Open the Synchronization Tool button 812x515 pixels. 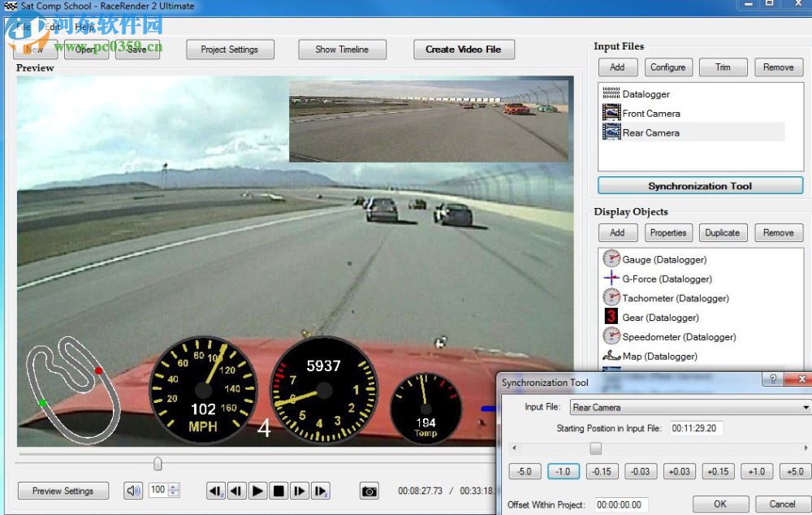(x=700, y=185)
